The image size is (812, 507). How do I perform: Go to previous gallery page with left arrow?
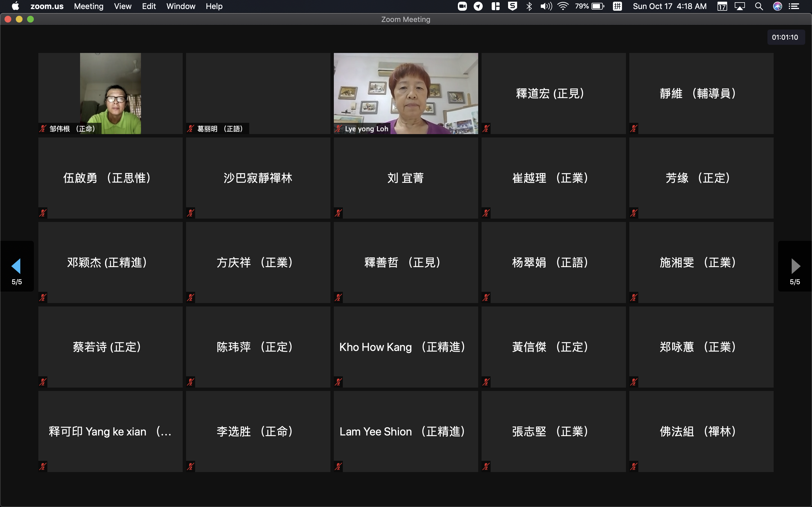(x=16, y=266)
